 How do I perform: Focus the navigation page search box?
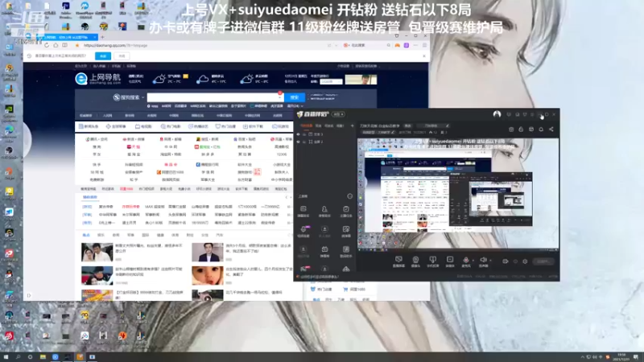click(x=215, y=97)
